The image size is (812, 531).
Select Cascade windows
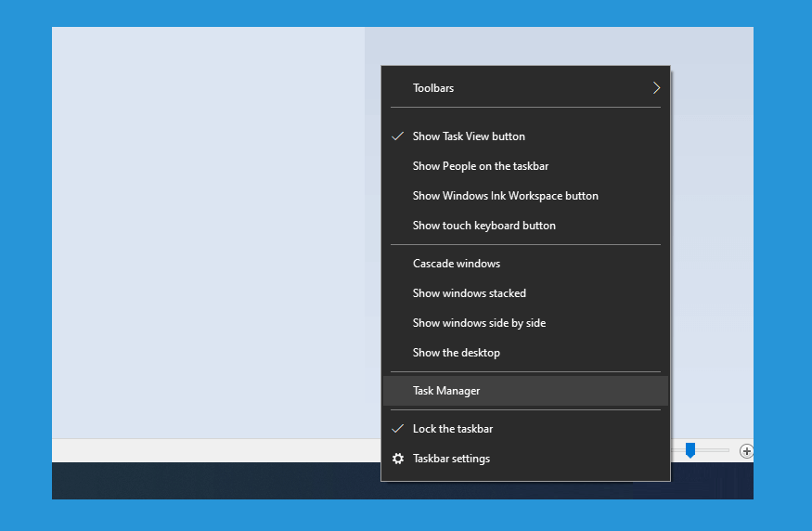point(525,264)
